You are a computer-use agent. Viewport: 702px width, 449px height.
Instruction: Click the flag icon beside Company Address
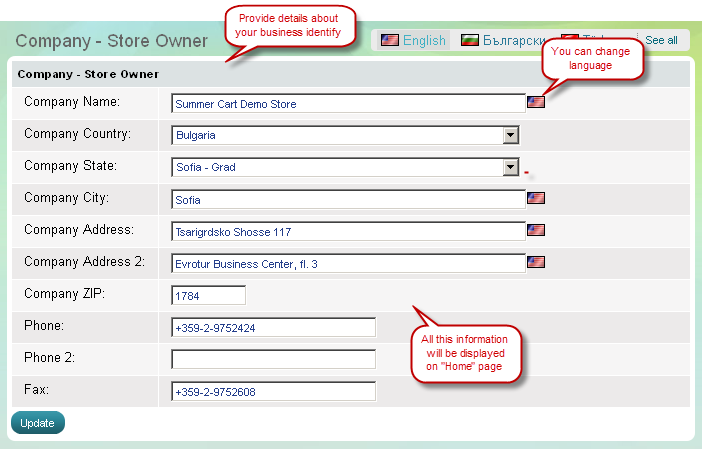pos(536,231)
